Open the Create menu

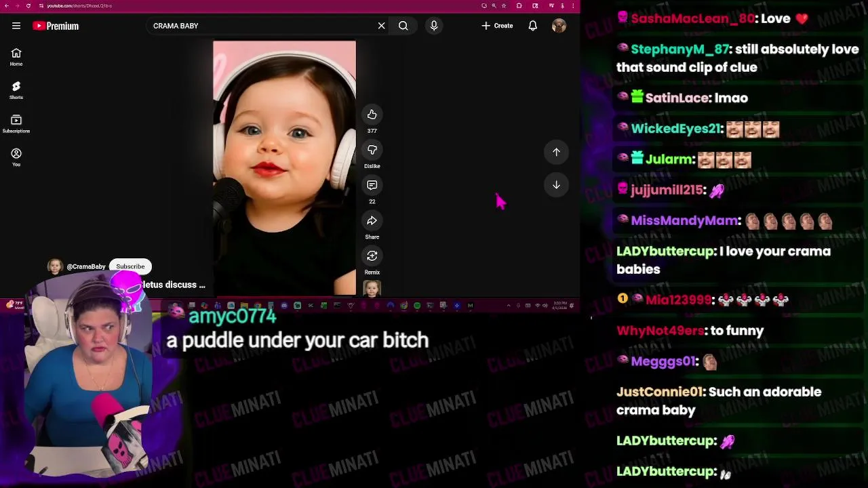(x=497, y=26)
